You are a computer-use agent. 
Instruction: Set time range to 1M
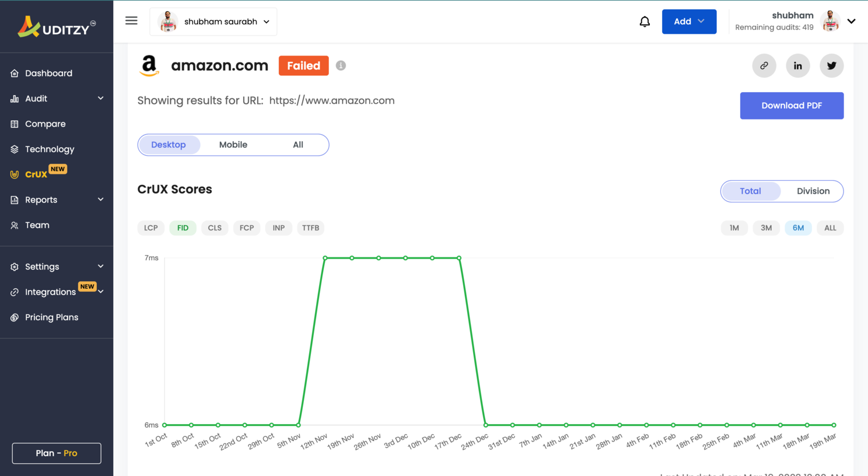pyautogui.click(x=734, y=228)
